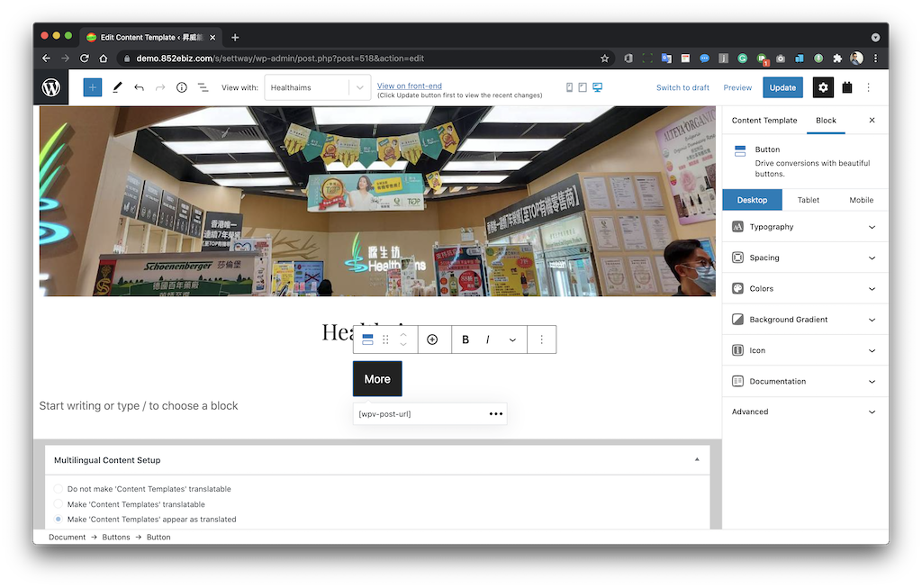This screenshot has width=922, height=588.
Task: Open the block list view
Action: pyautogui.click(x=203, y=87)
